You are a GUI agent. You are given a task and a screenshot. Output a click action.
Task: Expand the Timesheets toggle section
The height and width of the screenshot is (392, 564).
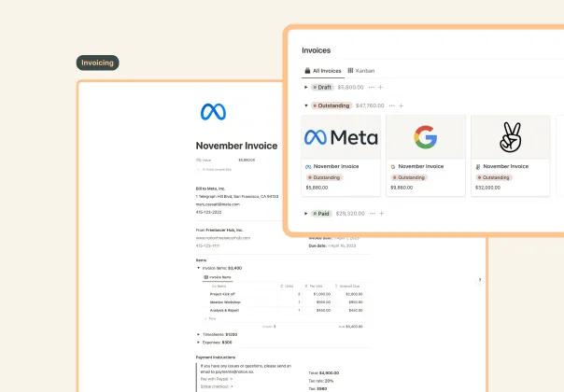(x=198, y=333)
